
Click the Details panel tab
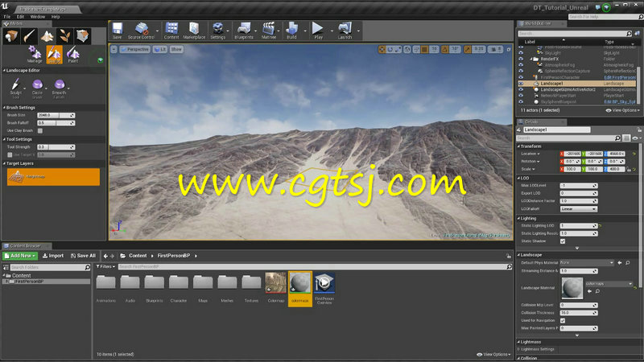(x=541, y=122)
